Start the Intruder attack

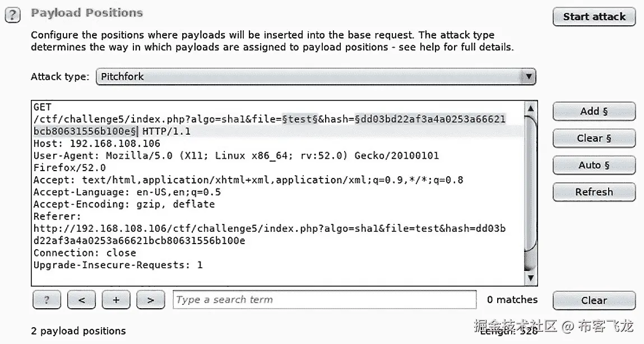[x=594, y=16]
